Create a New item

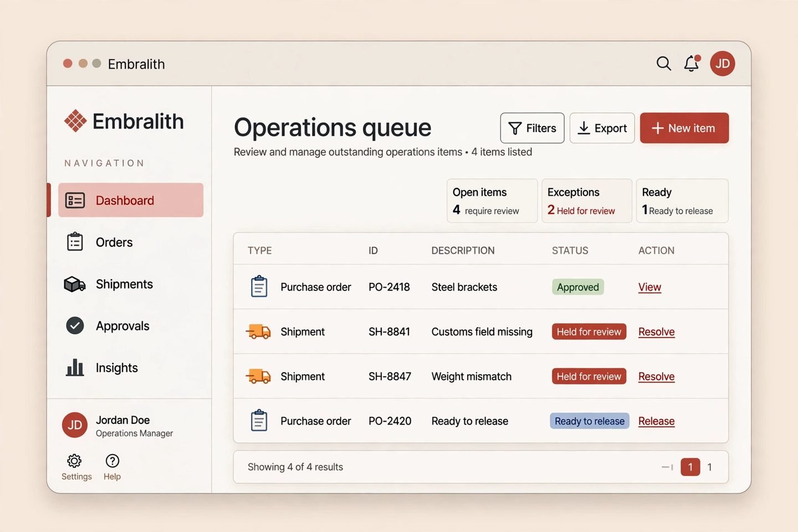(684, 128)
